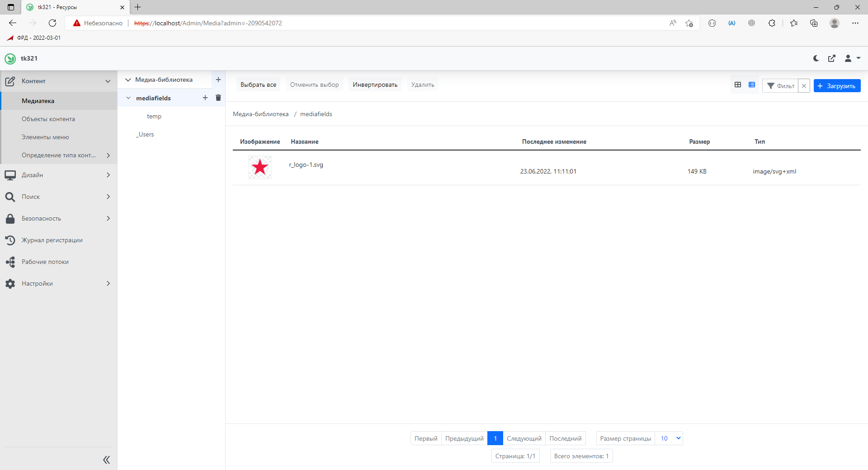Click the Безопасность lock icon
Viewport: 868px width, 470px height.
(10, 218)
